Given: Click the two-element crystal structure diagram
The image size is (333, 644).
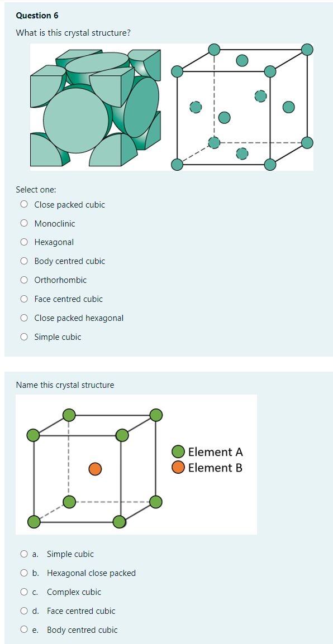Looking at the screenshot, I should pyautogui.click(x=95, y=469).
